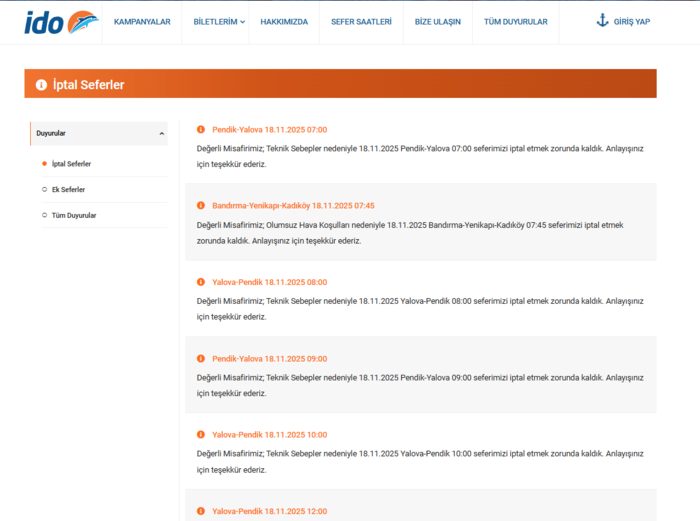Click info icon for Yalova-Pendik 08:00
The height and width of the screenshot is (521, 700).
201,282
